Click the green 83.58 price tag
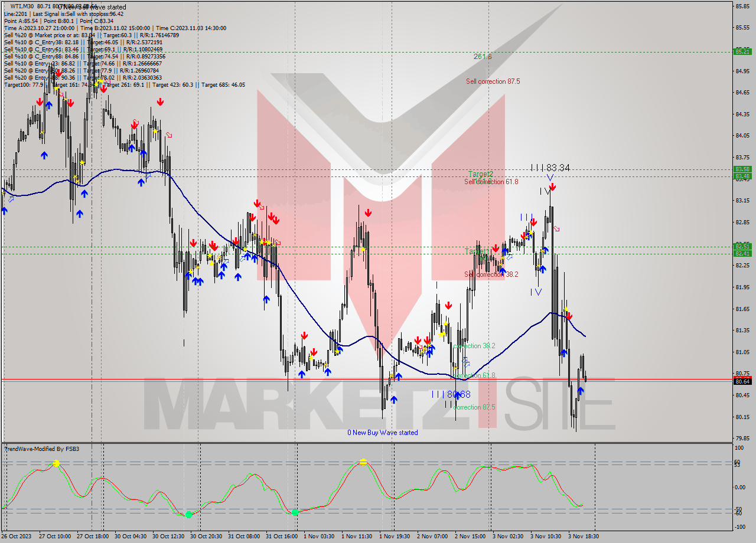Image resolution: width=756 pixels, height=543 pixels. (742, 169)
